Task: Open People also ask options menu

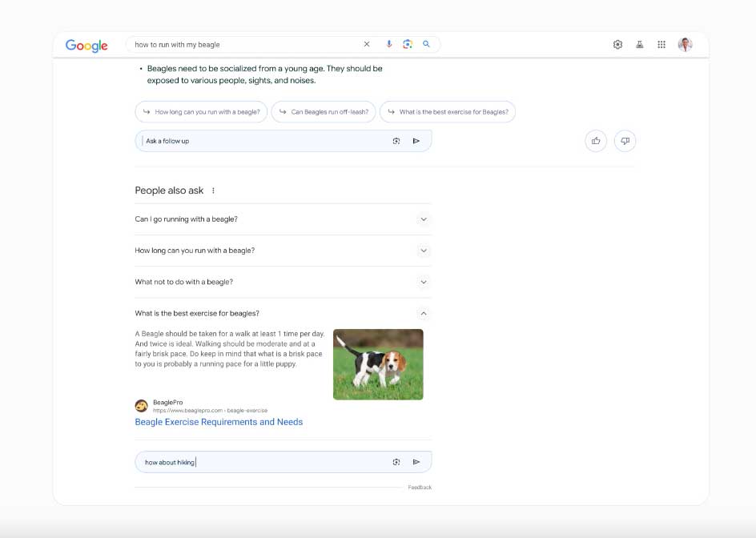Action: 213,191
